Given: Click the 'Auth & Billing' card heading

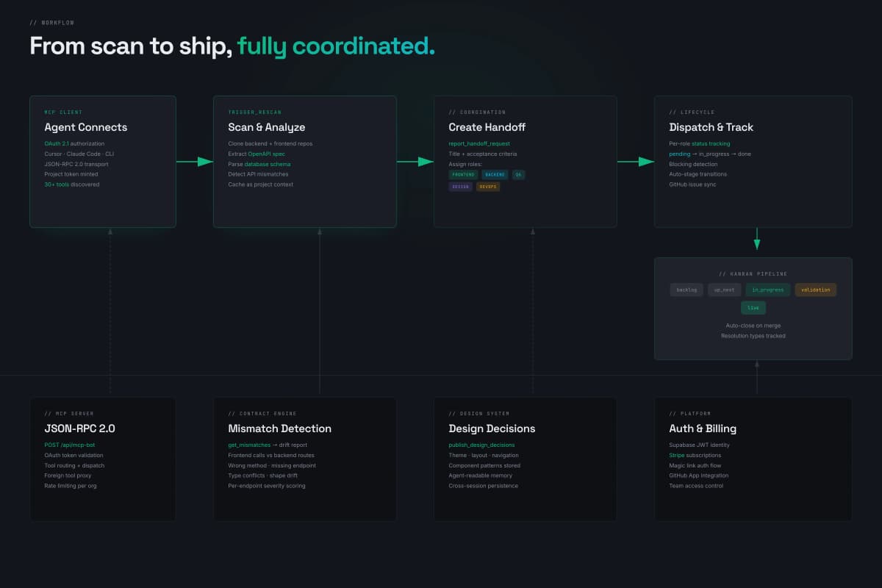Looking at the screenshot, I should (703, 429).
